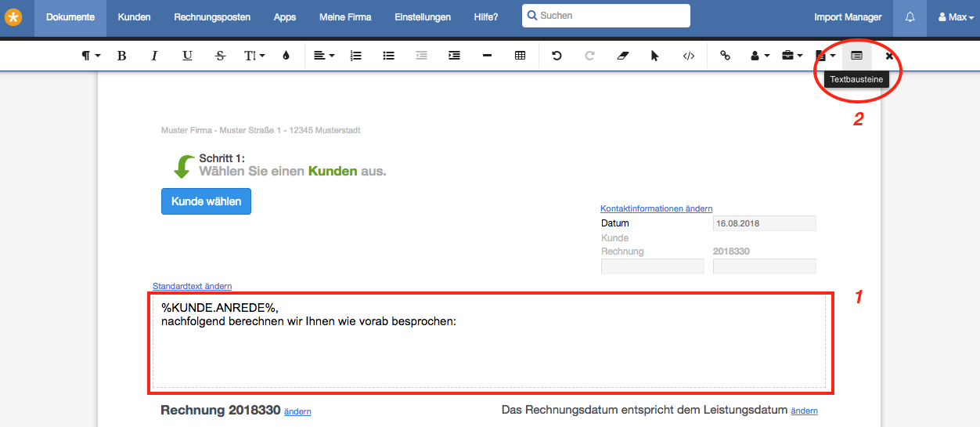Open the notifications bell

[910, 17]
